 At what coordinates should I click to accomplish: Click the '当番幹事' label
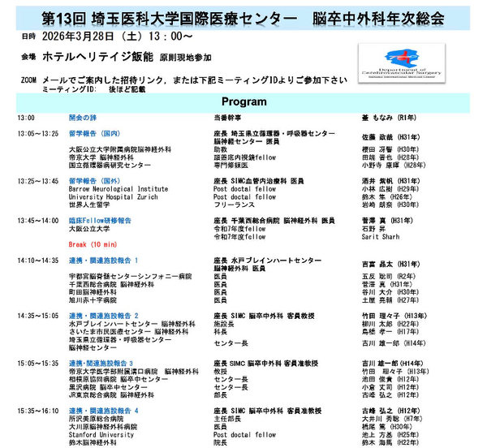pos(227,118)
